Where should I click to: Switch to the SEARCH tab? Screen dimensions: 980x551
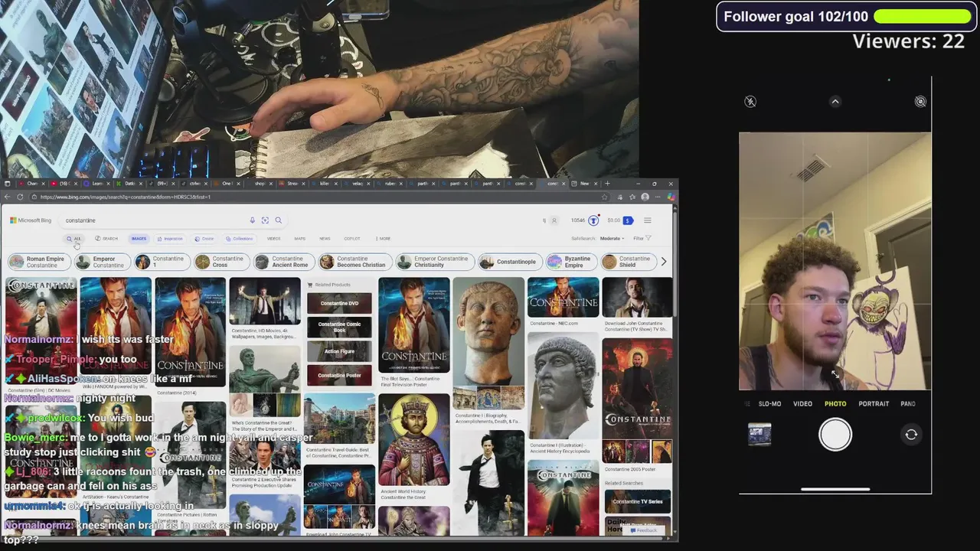pyautogui.click(x=107, y=239)
